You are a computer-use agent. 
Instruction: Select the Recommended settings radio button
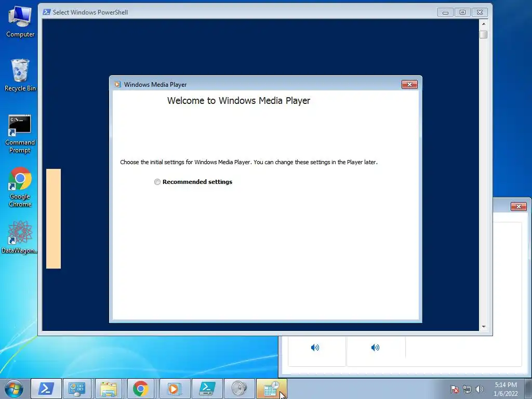(x=157, y=182)
